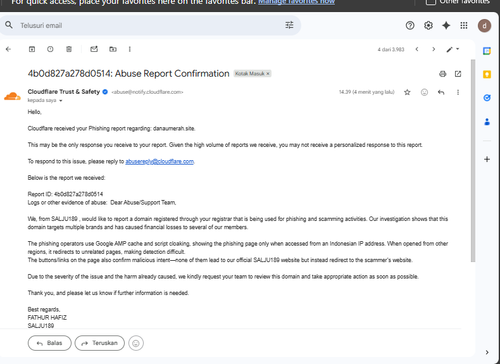500x364 pixels.
Task: Open message more options menu
Action: pos(458,92)
